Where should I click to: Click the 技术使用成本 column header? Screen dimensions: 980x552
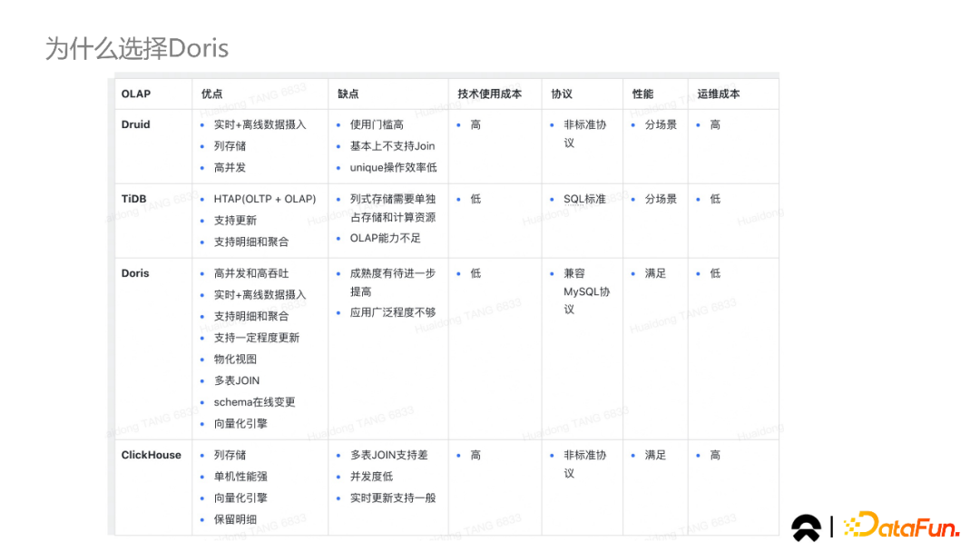click(489, 94)
